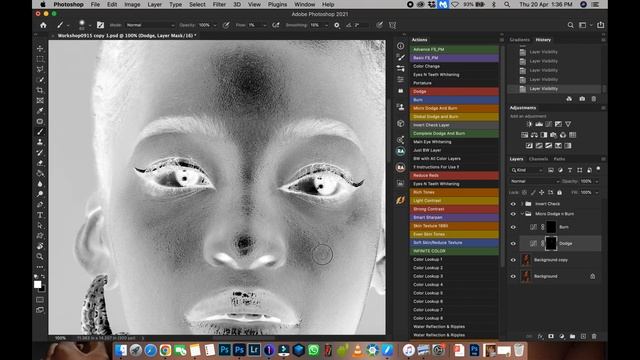This screenshot has height=360, width=640.
Task: Toggle visibility of the Dodge layer
Action: tap(513, 244)
